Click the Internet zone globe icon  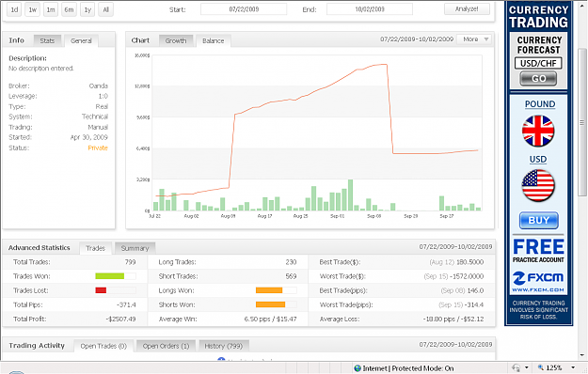[358, 368]
